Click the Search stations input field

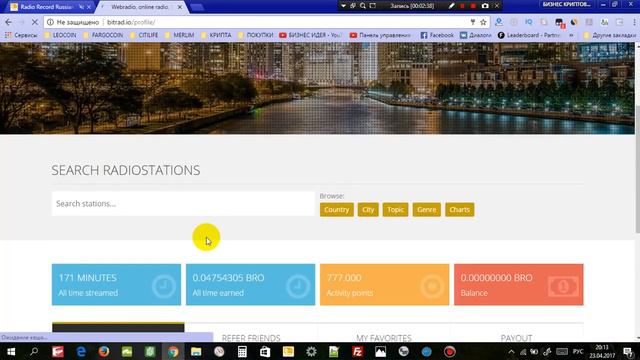click(x=183, y=203)
